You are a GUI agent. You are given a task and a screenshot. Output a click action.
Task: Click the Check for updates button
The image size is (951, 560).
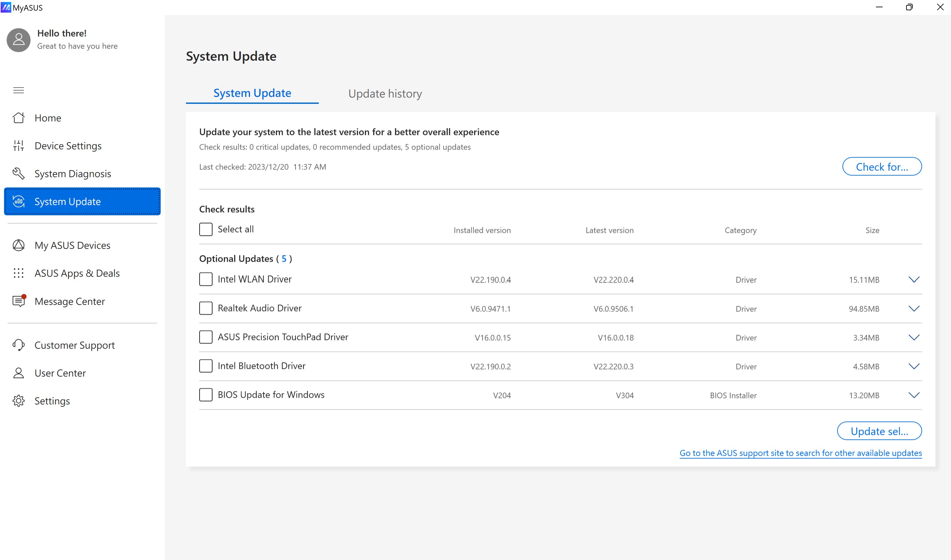(882, 167)
